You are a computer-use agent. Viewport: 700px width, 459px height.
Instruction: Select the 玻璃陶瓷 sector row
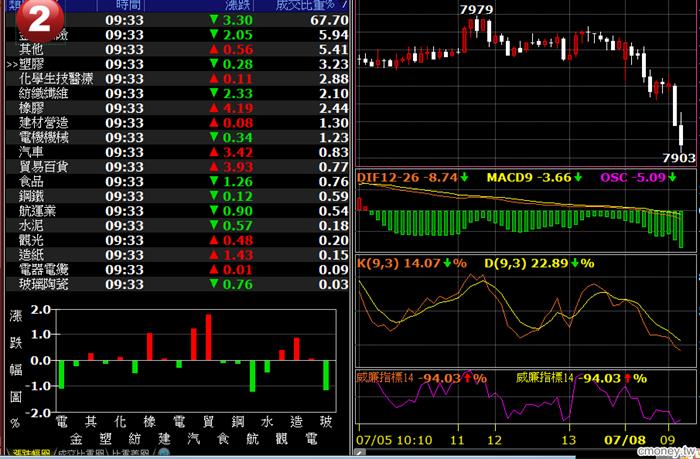click(x=177, y=284)
